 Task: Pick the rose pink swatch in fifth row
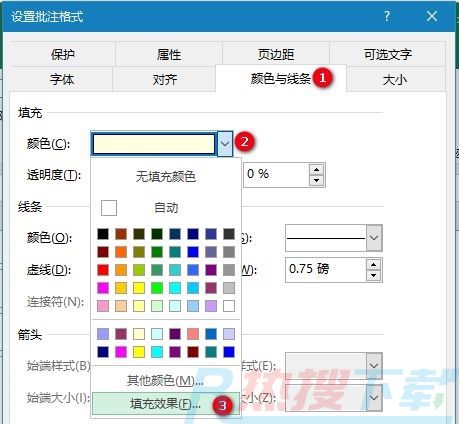pyautogui.click(x=103, y=306)
